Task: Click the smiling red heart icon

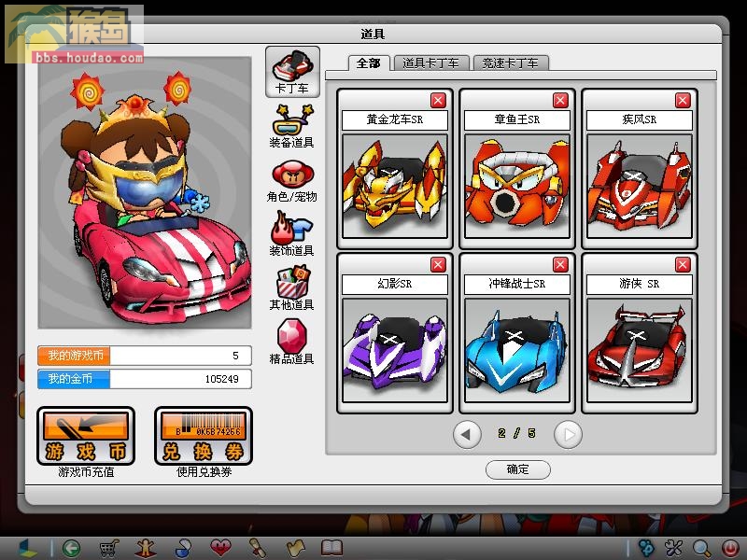Action: pyautogui.click(x=220, y=548)
